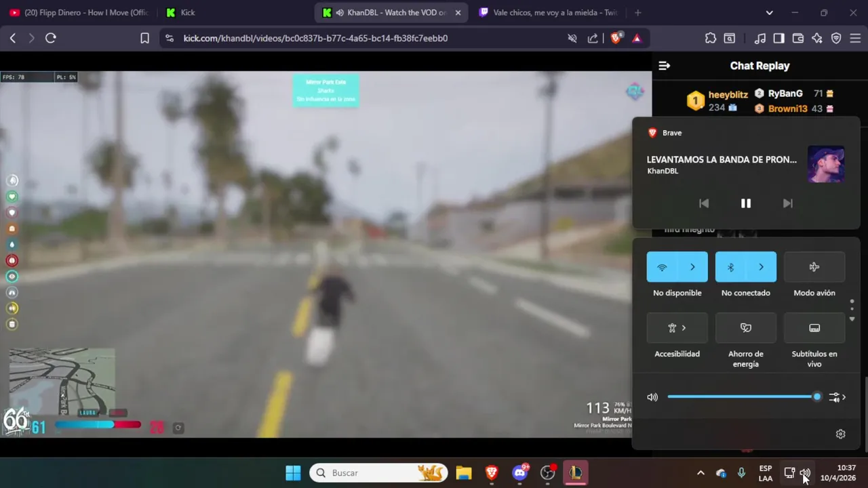
Task: Toggle the Bluetooth quick setting
Action: click(730, 267)
